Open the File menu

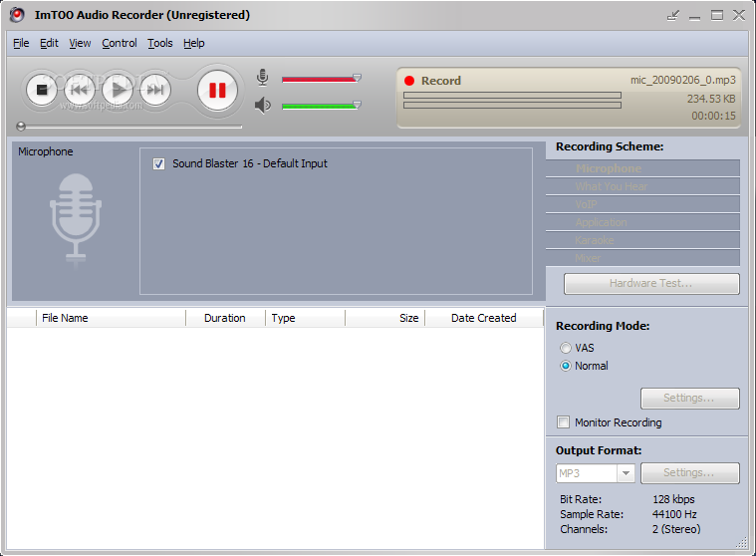[21, 44]
